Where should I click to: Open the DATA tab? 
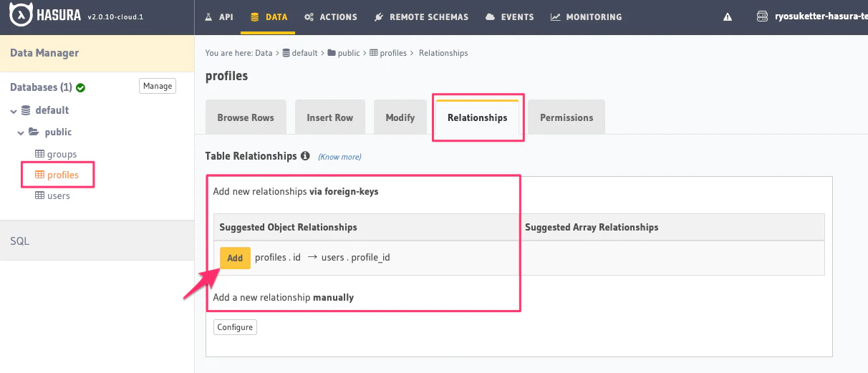269,16
